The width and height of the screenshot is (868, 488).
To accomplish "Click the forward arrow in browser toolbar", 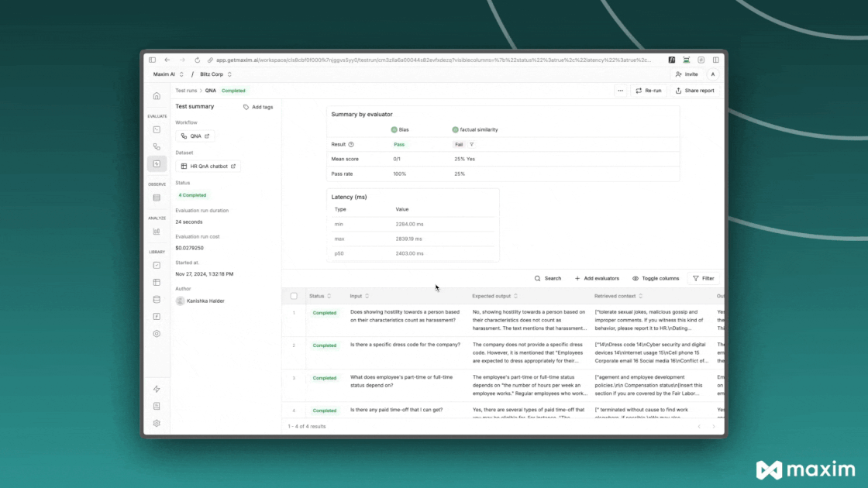I will [182, 60].
